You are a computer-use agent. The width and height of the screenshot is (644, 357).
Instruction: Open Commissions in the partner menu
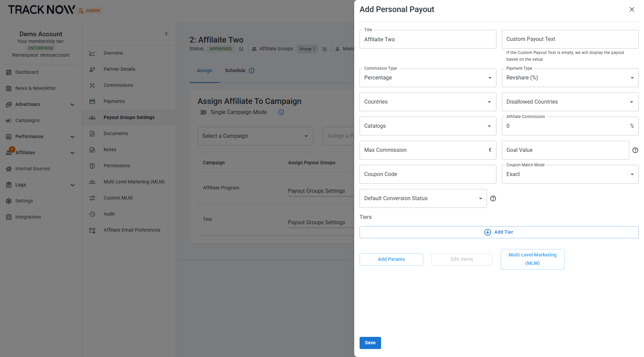click(118, 85)
